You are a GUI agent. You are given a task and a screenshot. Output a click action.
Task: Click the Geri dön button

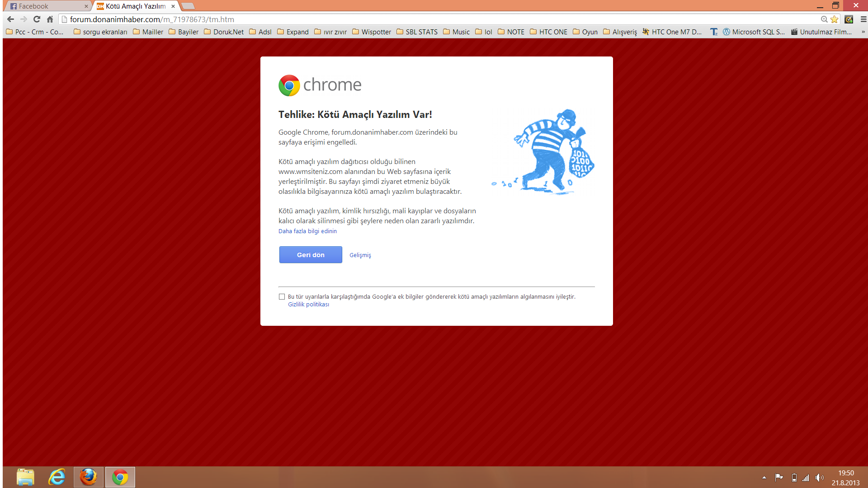(x=311, y=255)
